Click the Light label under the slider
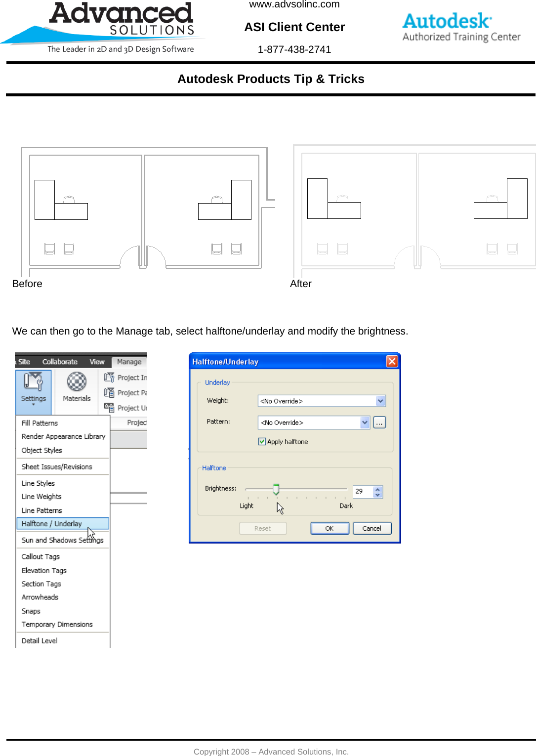This screenshot has width=536, height=756. click(x=247, y=505)
